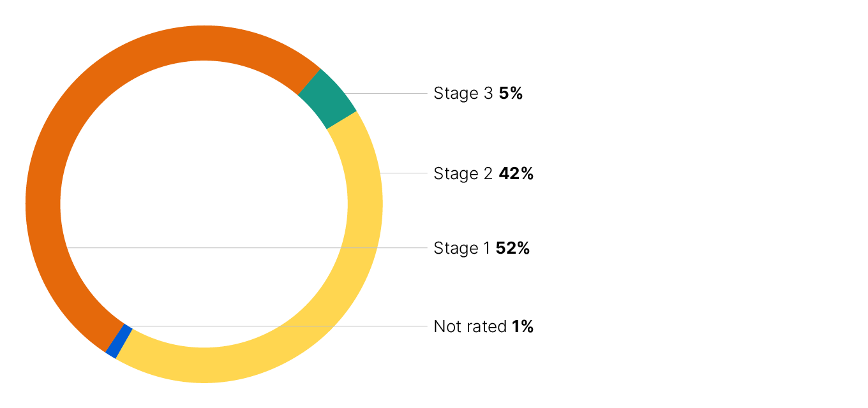The height and width of the screenshot is (408, 868).
Task: Click the bold 52% value
Action: 513,248
